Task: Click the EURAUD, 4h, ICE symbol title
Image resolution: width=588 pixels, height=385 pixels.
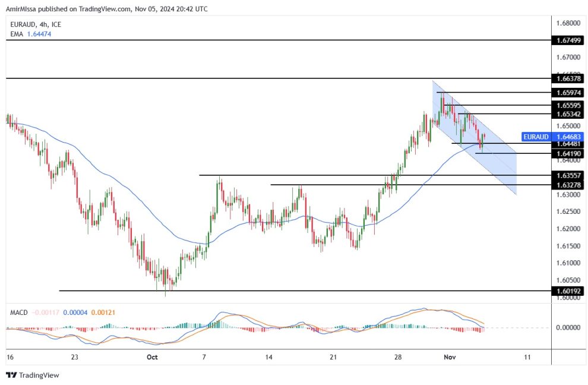Action: pyautogui.click(x=36, y=24)
